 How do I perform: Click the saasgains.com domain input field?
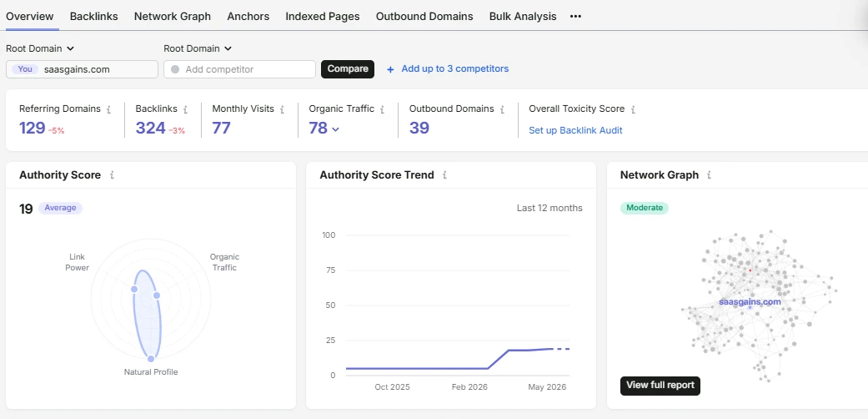point(82,69)
